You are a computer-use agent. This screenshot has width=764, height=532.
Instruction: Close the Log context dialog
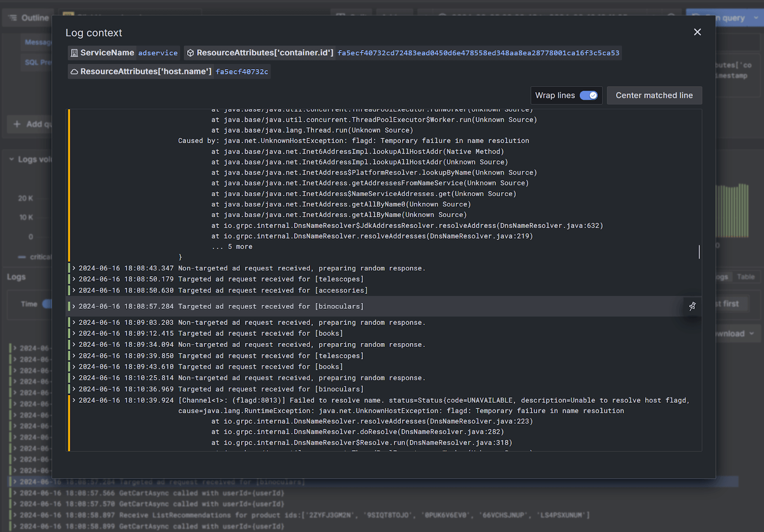pos(697,32)
